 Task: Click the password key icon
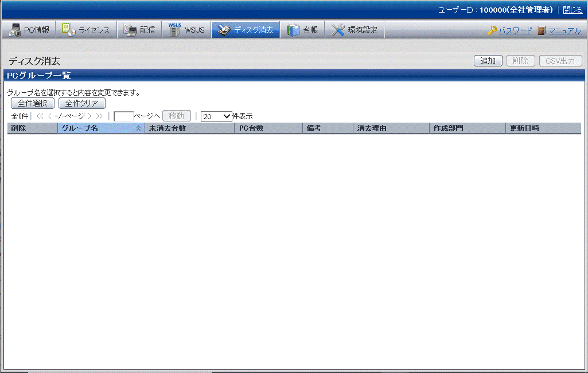(x=492, y=30)
